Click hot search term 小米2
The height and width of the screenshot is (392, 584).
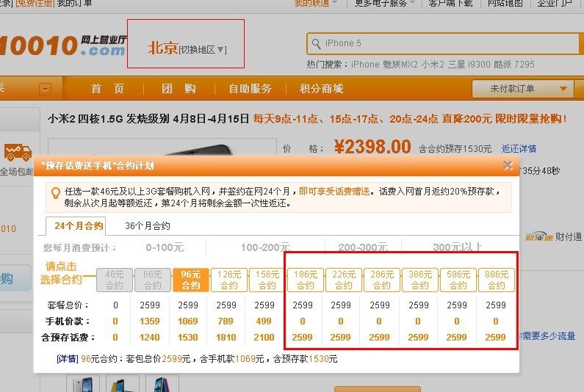(433, 65)
